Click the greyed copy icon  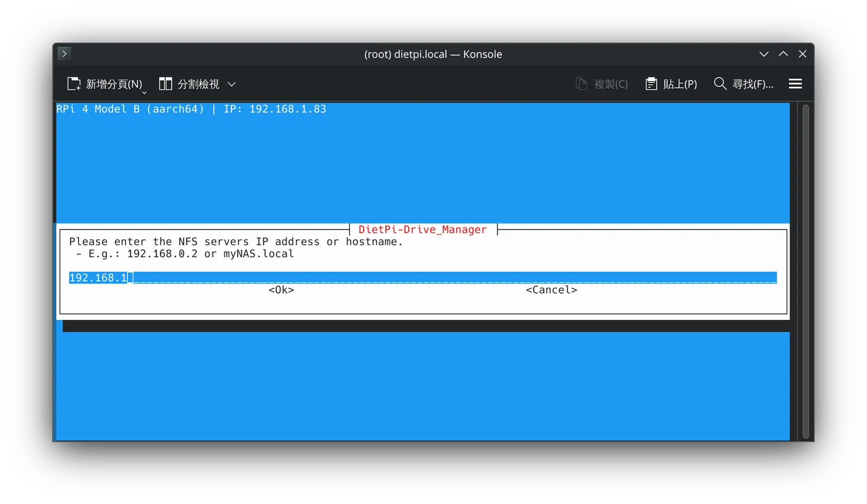[x=581, y=84]
